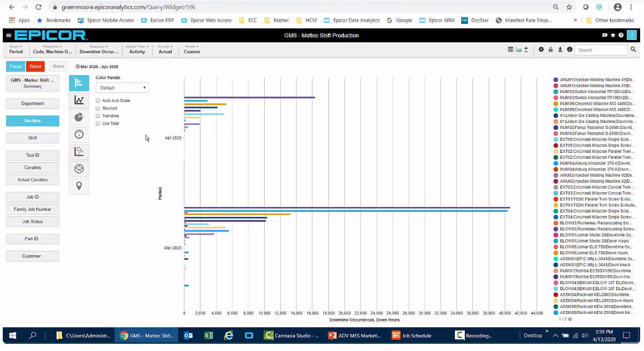Viewport: 644px width, 351px height.
Task: Click the plus-minus variance icon
Action: (x=526, y=49)
